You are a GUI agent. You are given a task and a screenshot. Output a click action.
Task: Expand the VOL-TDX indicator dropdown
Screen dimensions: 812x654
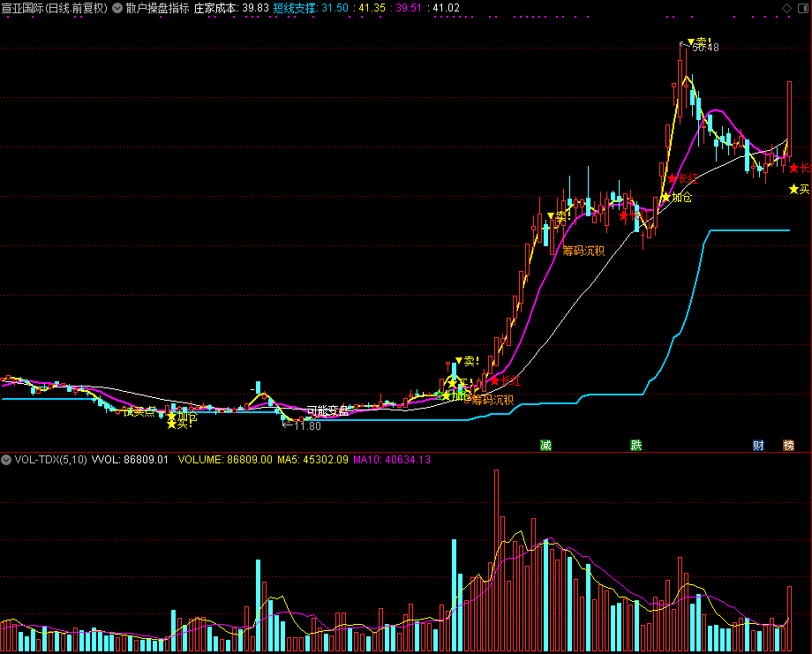(6, 460)
